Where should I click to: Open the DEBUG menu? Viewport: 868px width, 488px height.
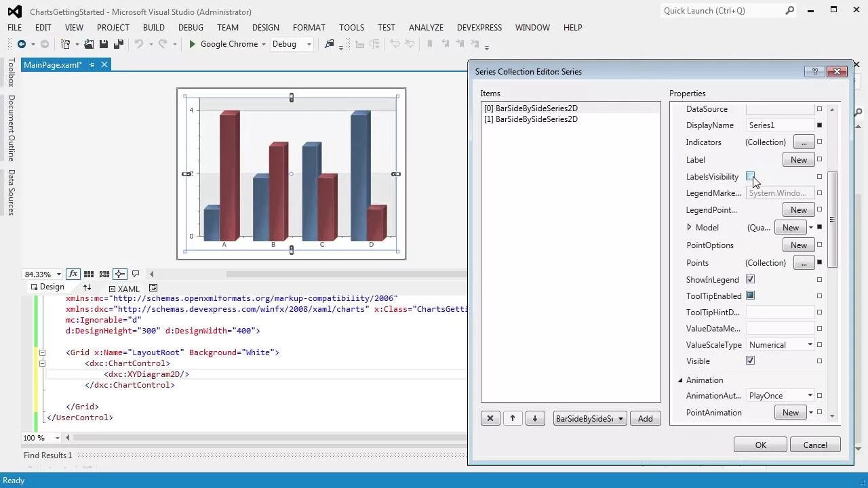(x=191, y=28)
